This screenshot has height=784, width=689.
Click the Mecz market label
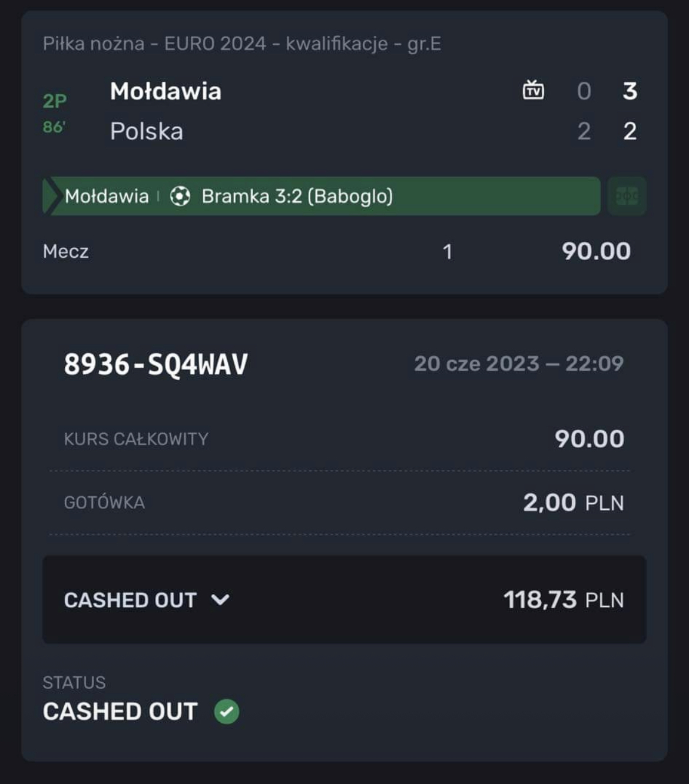tap(65, 251)
